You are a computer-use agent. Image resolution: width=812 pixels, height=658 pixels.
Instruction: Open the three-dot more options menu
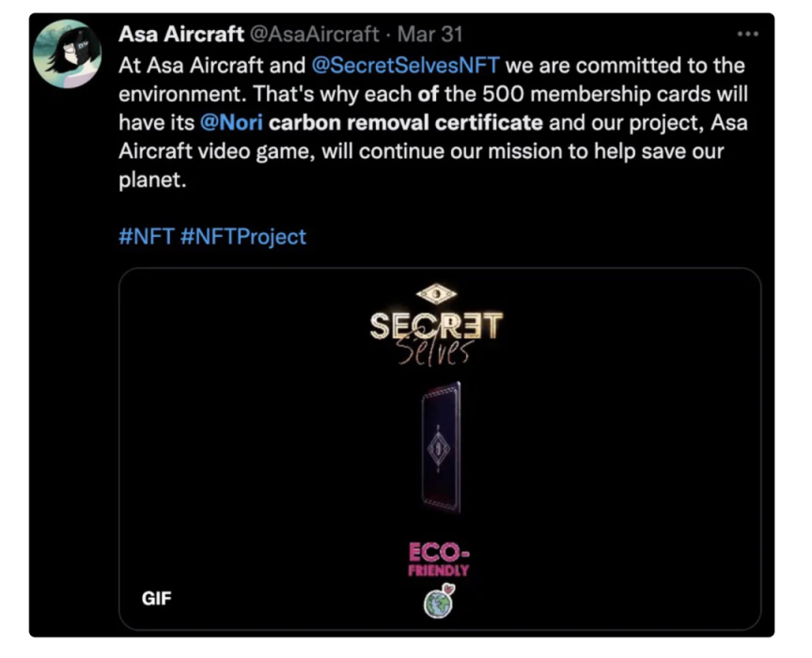click(748, 34)
